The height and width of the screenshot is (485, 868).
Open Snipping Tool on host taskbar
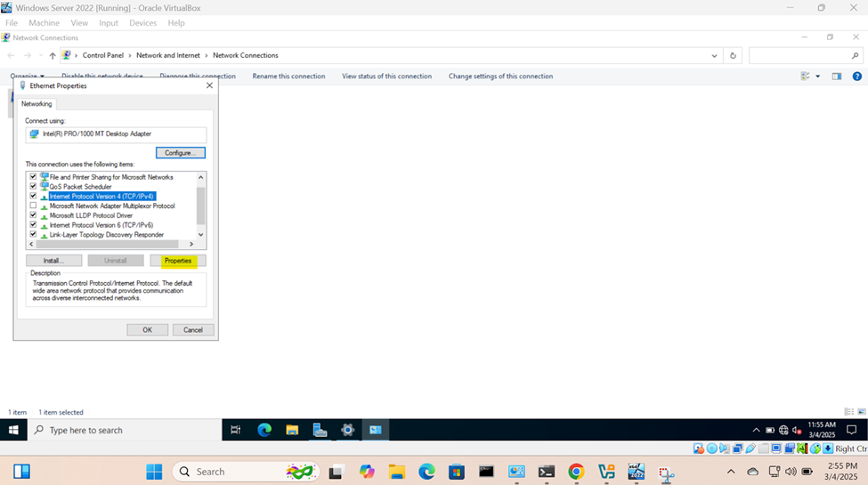pos(667,473)
